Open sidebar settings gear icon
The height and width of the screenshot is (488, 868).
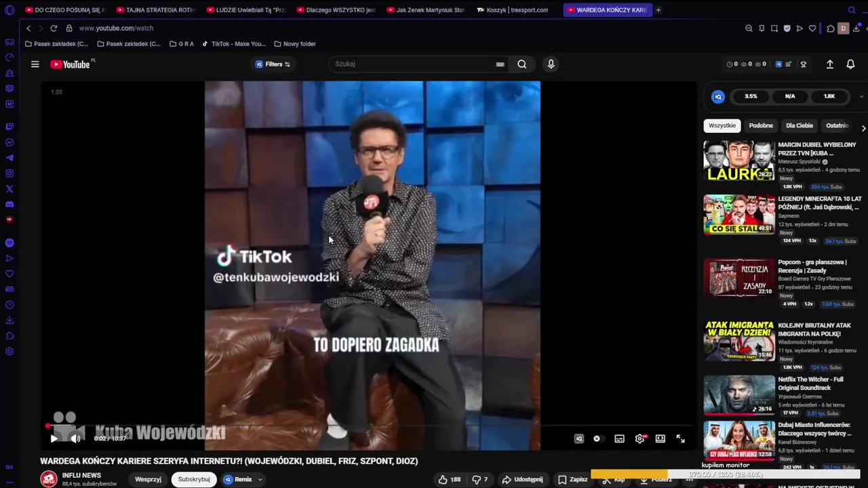tap(9, 351)
